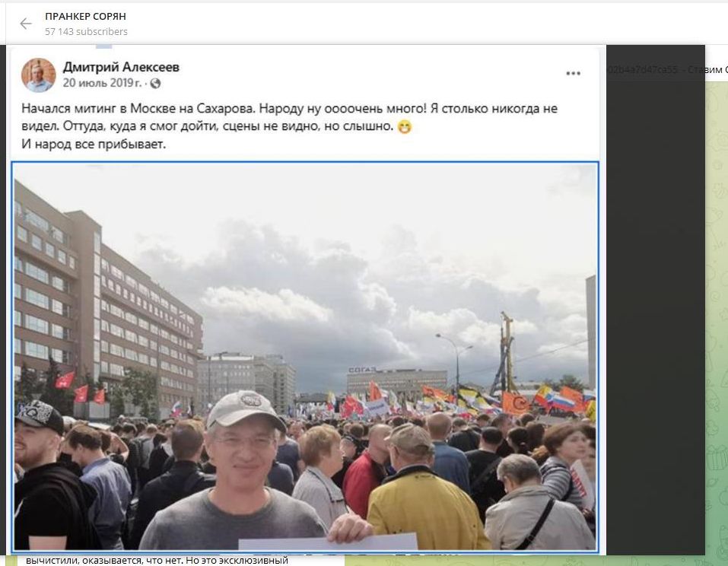Click the СОГАЗ sign in the photo
Viewport: 728px width, 566px height.
(x=361, y=370)
